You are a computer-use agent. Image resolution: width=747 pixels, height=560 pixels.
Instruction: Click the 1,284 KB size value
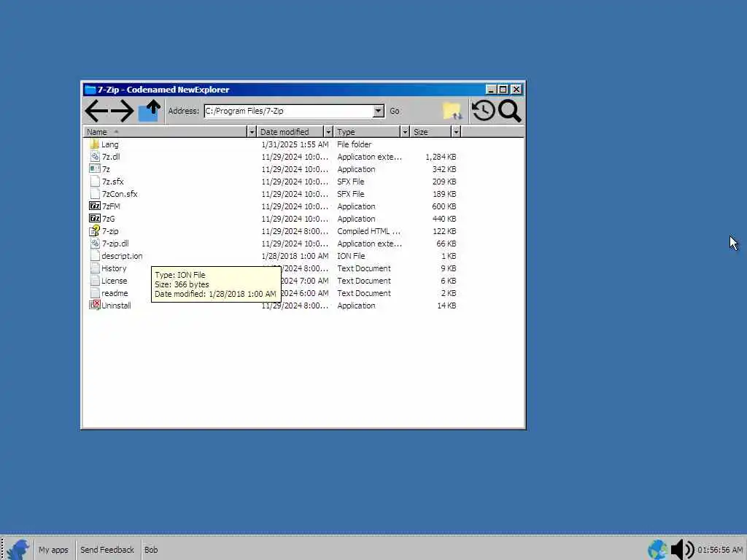441,157
